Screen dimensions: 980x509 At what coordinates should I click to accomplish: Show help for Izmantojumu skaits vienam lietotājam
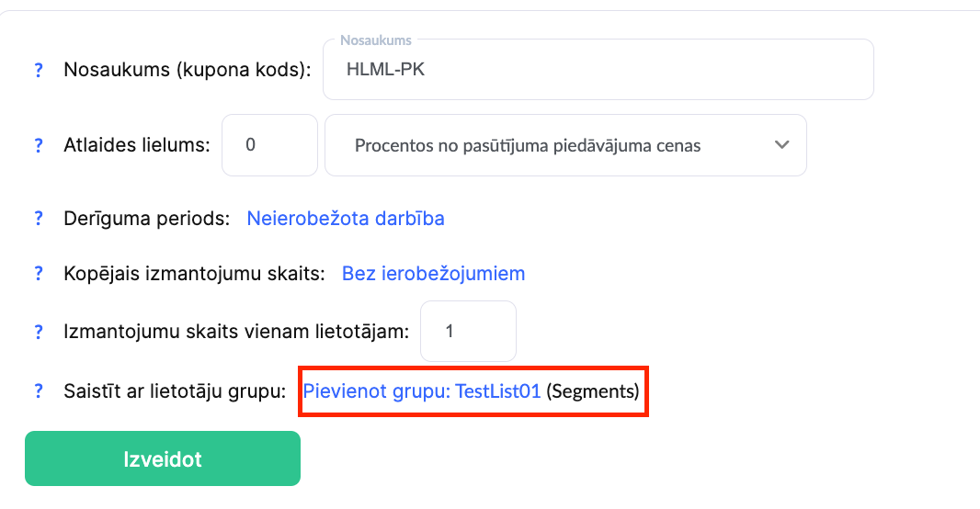[39, 332]
